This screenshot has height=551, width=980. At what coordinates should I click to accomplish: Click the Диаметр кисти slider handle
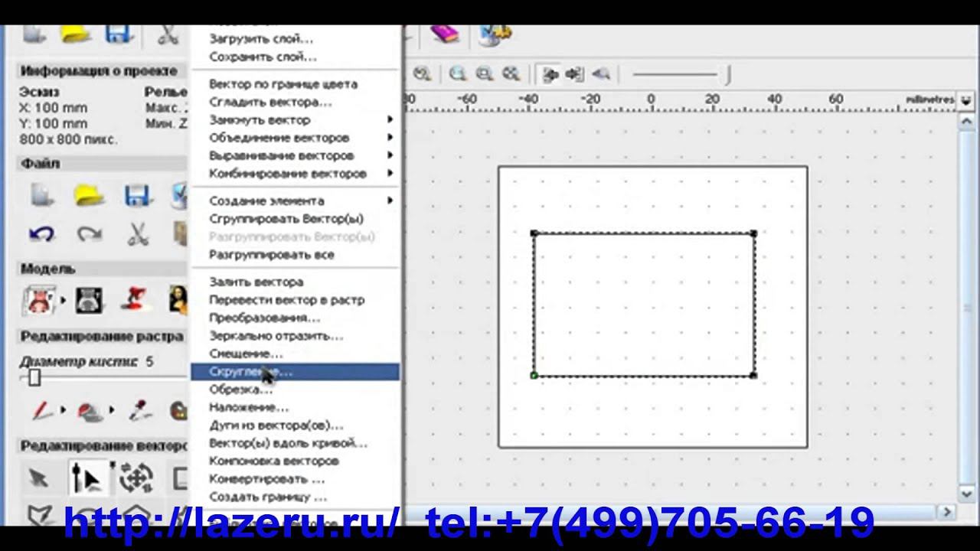pyautogui.click(x=34, y=378)
